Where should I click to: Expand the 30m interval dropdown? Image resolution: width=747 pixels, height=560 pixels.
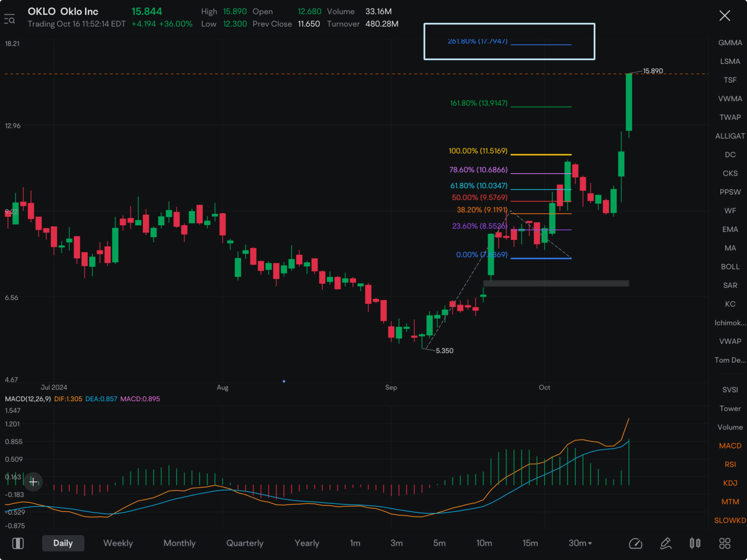[x=580, y=543]
